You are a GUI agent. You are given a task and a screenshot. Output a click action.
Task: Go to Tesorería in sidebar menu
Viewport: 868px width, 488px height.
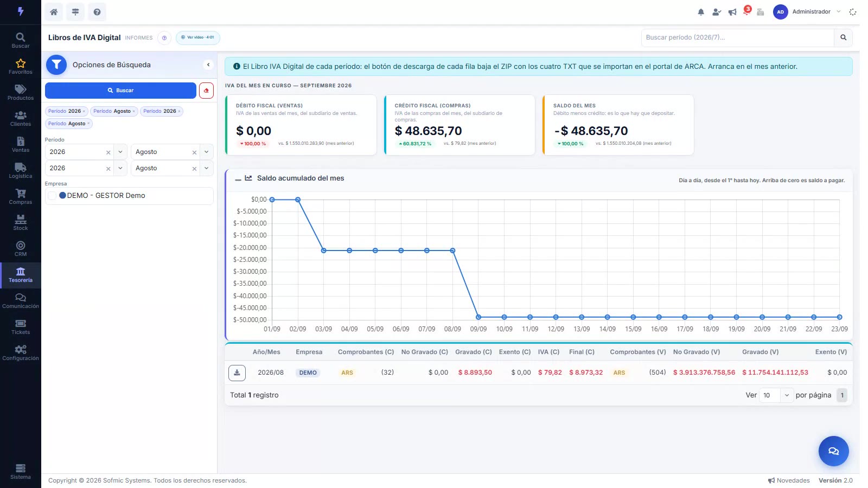tap(21, 275)
